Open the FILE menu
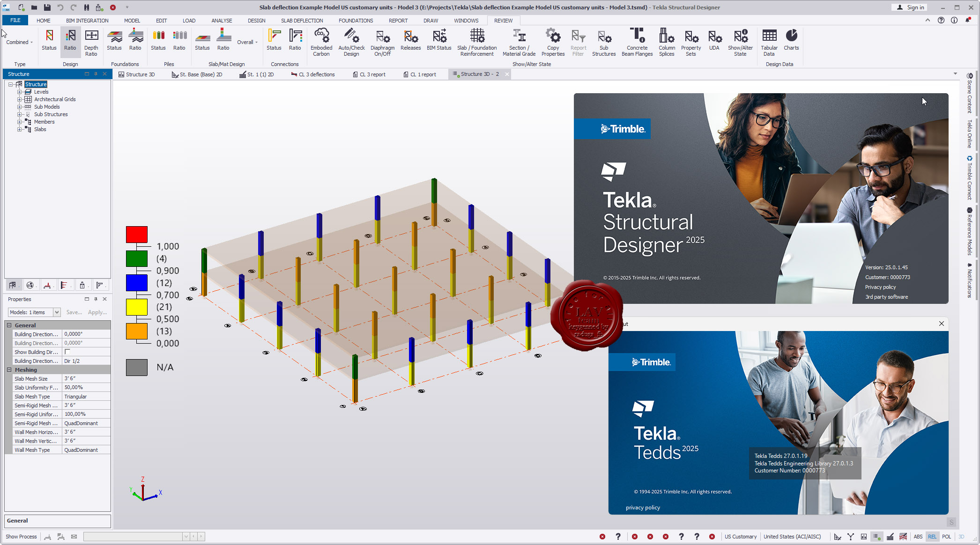 (15, 21)
